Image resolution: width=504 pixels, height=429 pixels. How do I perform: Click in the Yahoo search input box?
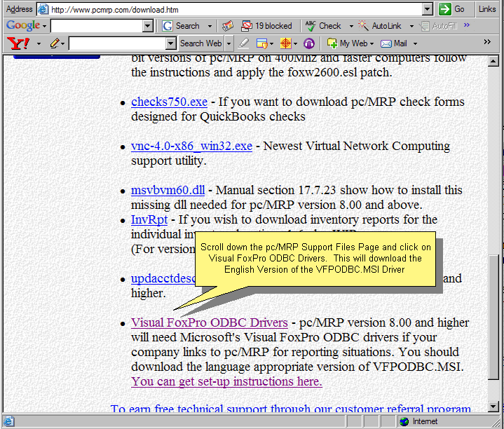117,43
